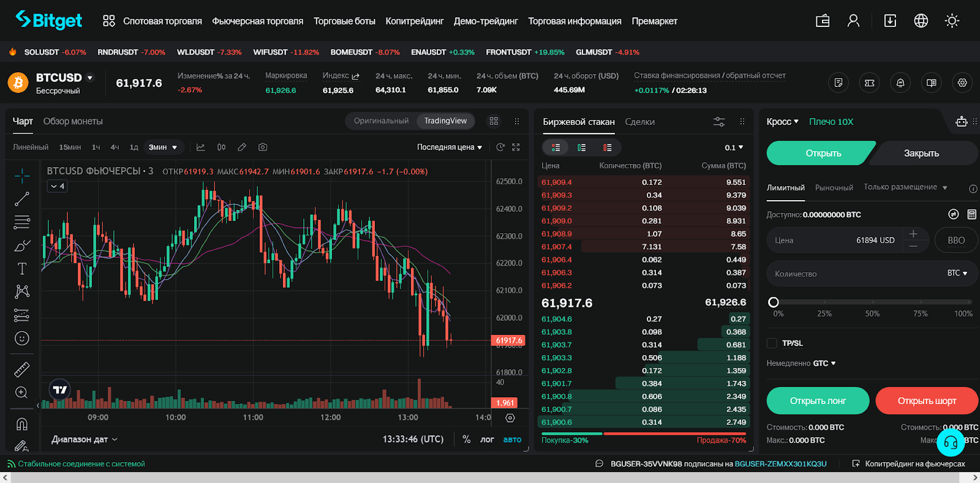Open the Последняя цена dropdown
Image resolution: width=980 pixels, height=483 pixels.
(450, 147)
